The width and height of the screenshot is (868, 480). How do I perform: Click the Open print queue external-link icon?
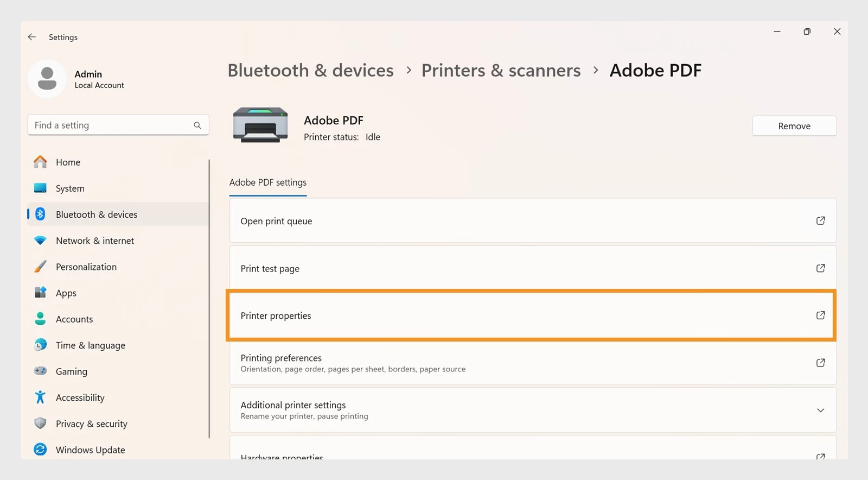click(820, 220)
